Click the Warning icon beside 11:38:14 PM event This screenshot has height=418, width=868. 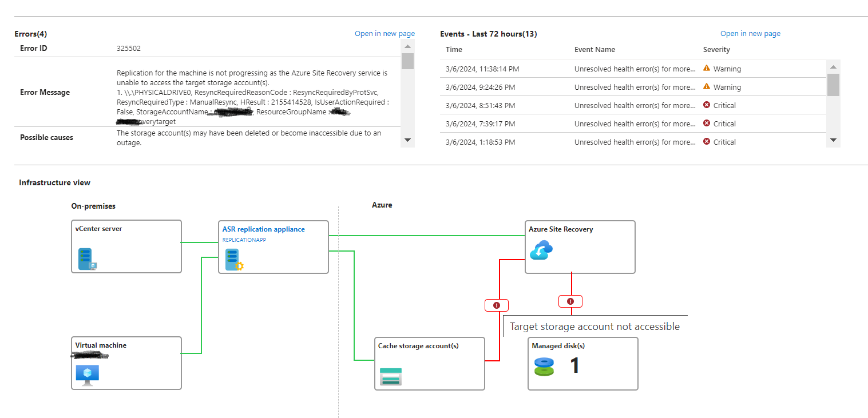(707, 68)
